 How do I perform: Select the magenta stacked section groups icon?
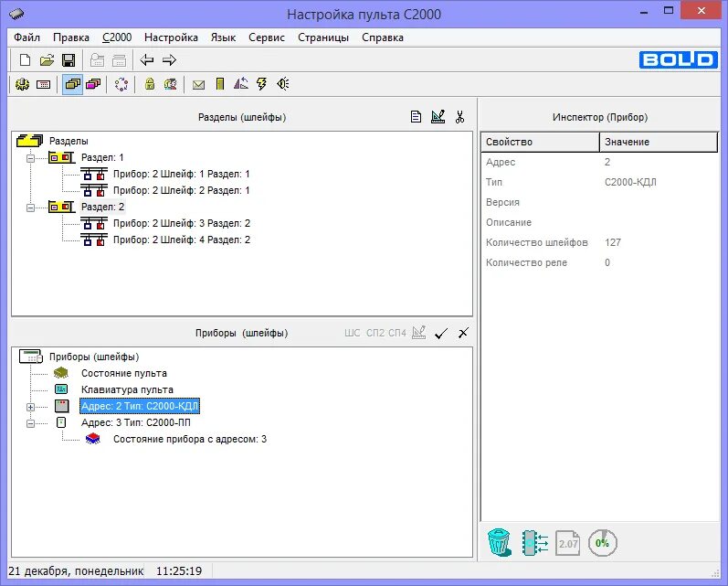pyautogui.click(x=93, y=84)
